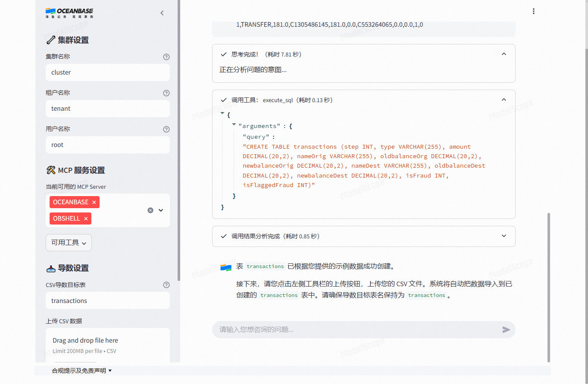Click the OceanBase logo
Image resolution: width=588 pixels, height=384 pixels.
point(69,12)
